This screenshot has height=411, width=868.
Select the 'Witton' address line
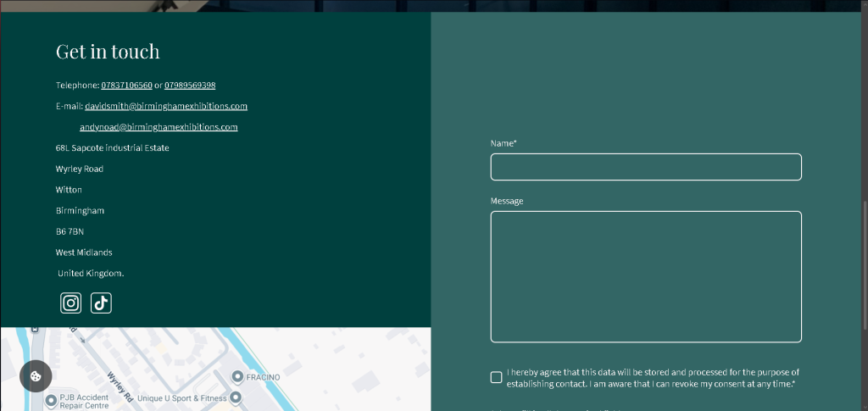(x=69, y=190)
